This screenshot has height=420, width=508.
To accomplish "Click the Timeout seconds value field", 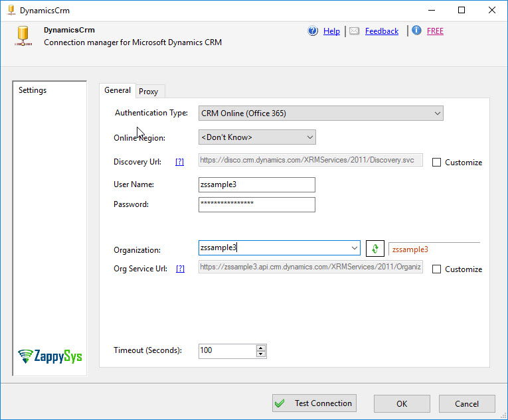I will [x=227, y=351].
